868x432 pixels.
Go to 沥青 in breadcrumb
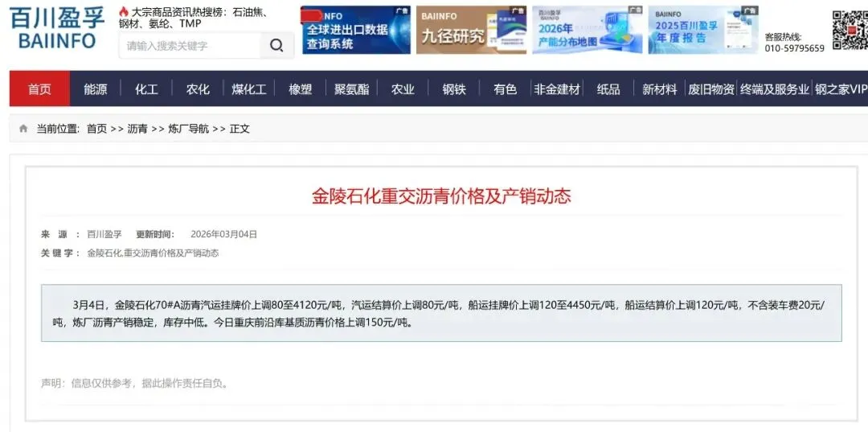[137, 129]
